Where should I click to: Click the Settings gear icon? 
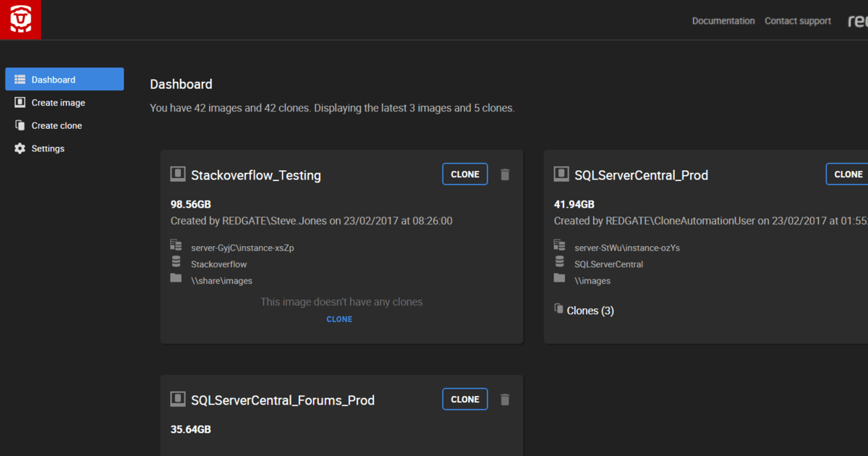coord(20,148)
